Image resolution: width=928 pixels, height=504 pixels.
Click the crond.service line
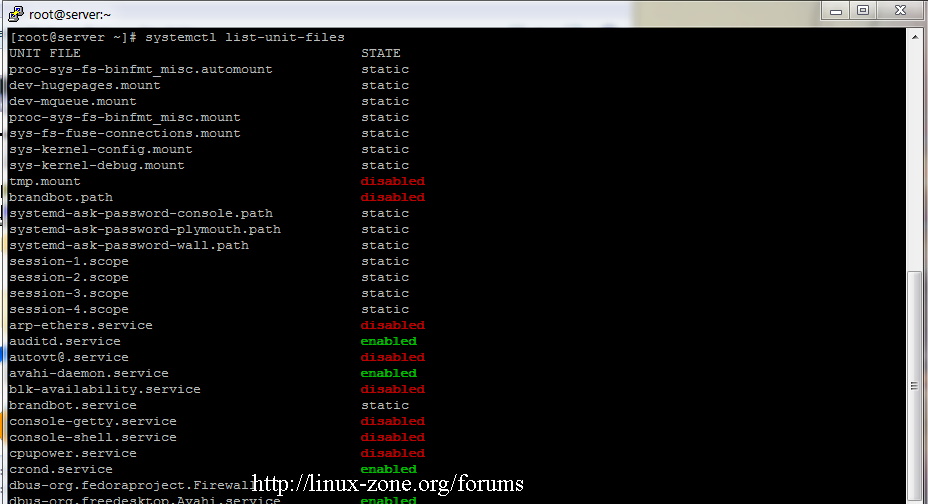61,469
